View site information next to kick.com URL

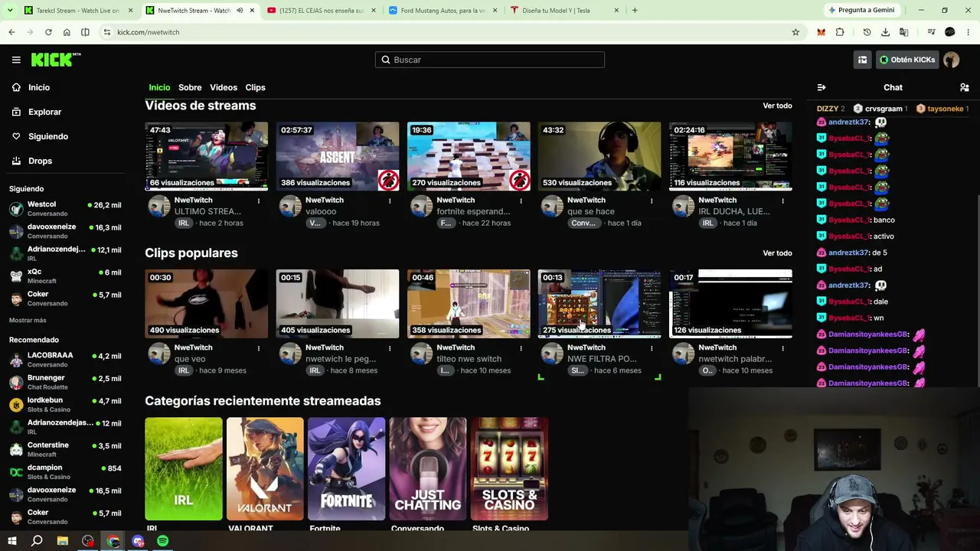tap(106, 32)
